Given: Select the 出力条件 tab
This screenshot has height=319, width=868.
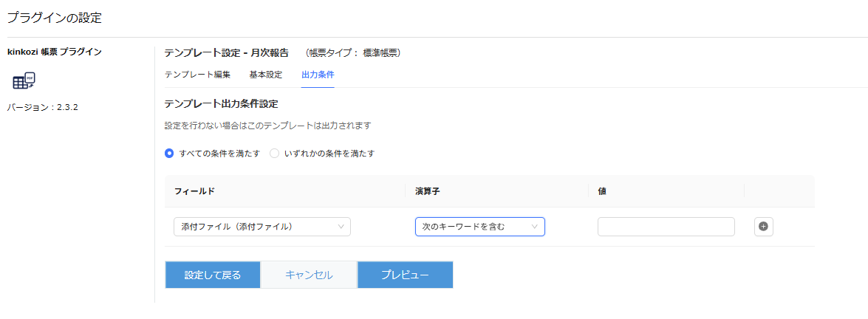Looking at the screenshot, I should click(318, 75).
